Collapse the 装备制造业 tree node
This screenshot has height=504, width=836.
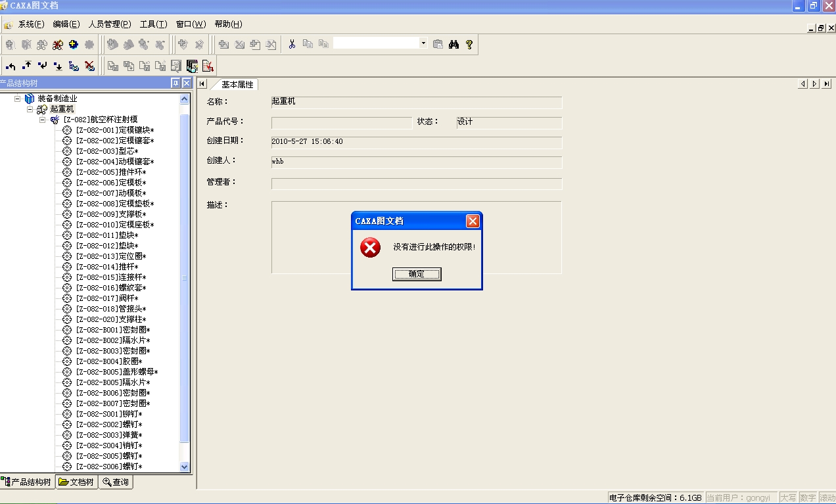18,98
